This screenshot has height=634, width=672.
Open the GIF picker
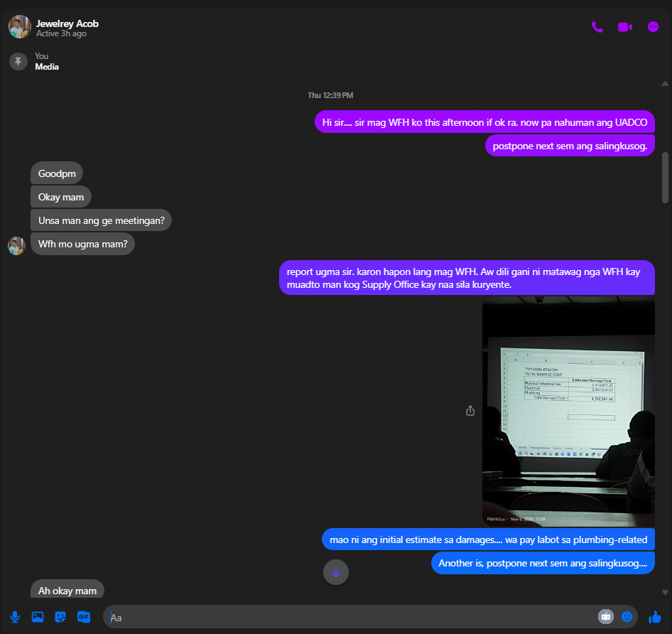(x=84, y=617)
